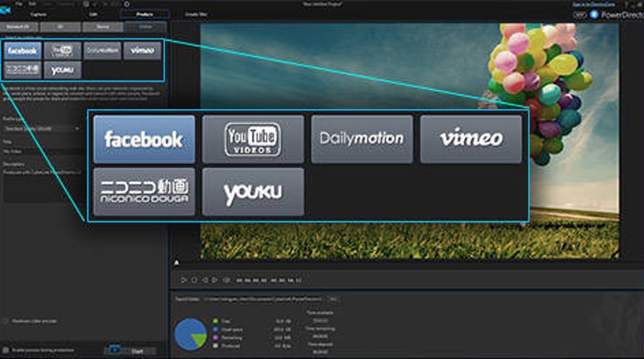Toggle the hardware video encoder checkbox
The width and height of the screenshot is (644, 359).
(6, 321)
